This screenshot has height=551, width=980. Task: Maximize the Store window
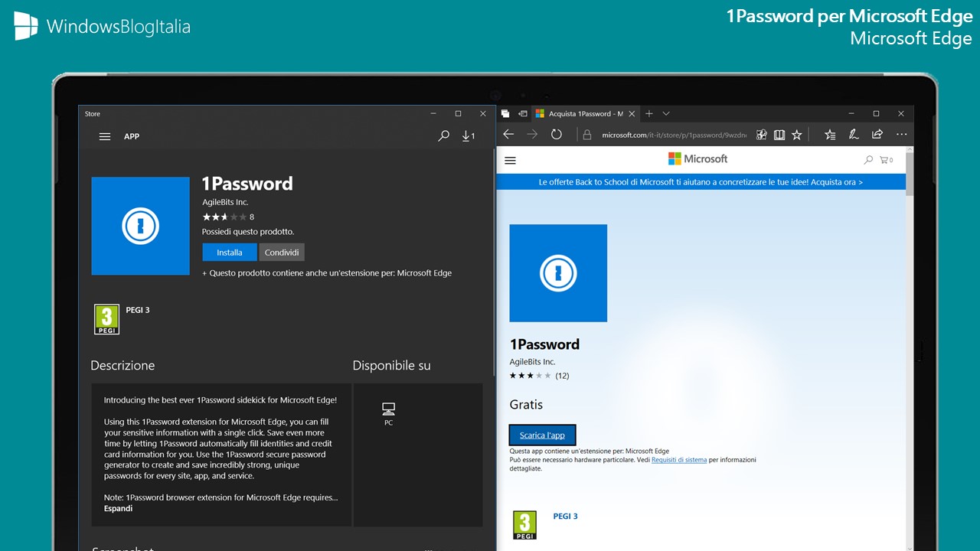pyautogui.click(x=458, y=113)
